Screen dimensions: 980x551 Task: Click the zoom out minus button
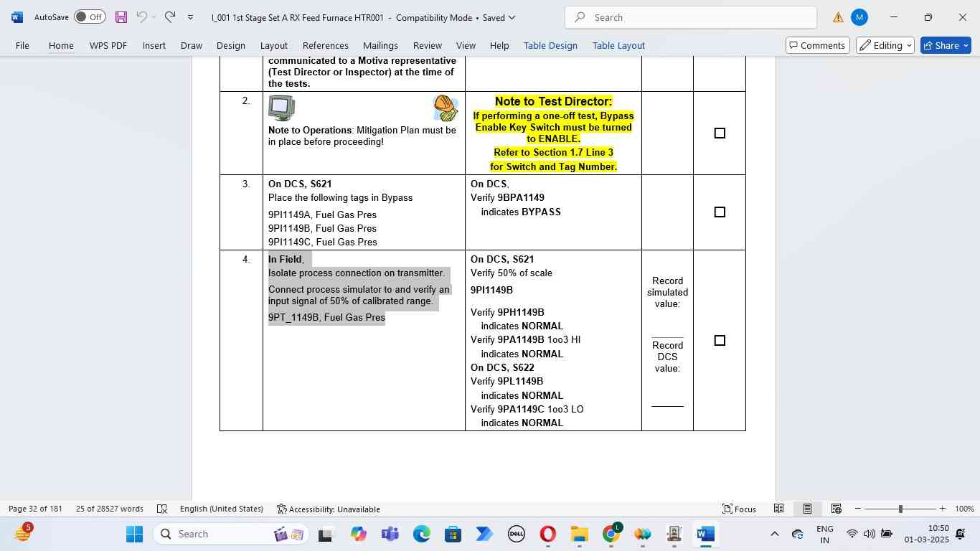coord(857,509)
